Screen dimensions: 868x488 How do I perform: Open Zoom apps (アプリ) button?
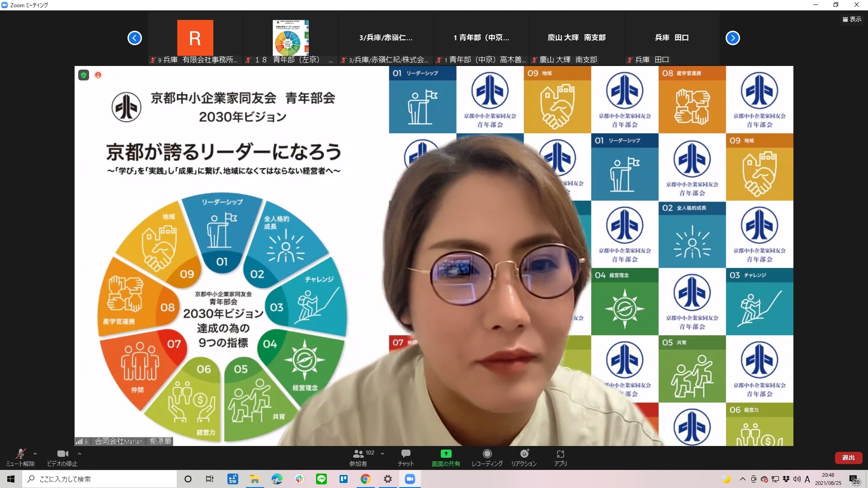click(561, 457)
